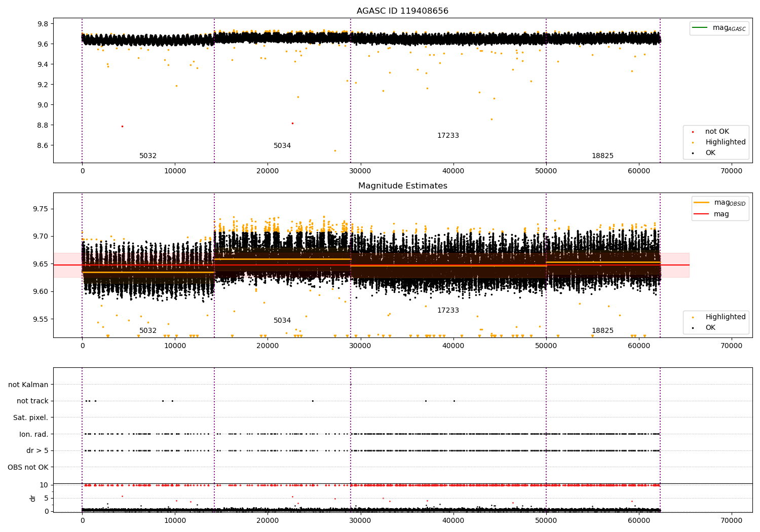Click the green mag AGASC legend line

pyautogui.click(x=701, y=28)
